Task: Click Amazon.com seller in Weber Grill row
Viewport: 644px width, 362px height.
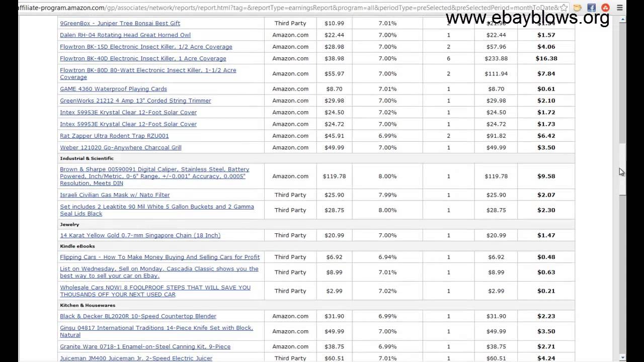Action: 290,147
